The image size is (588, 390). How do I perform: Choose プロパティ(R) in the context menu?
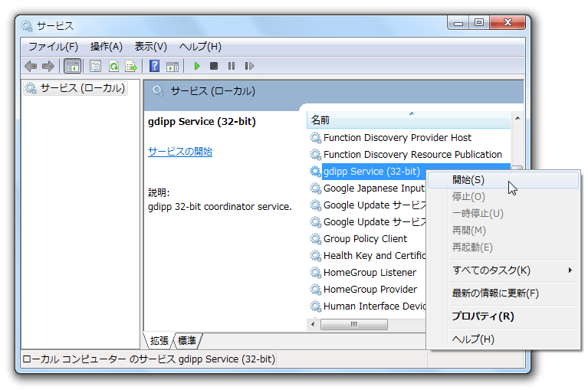click(503, 316)
